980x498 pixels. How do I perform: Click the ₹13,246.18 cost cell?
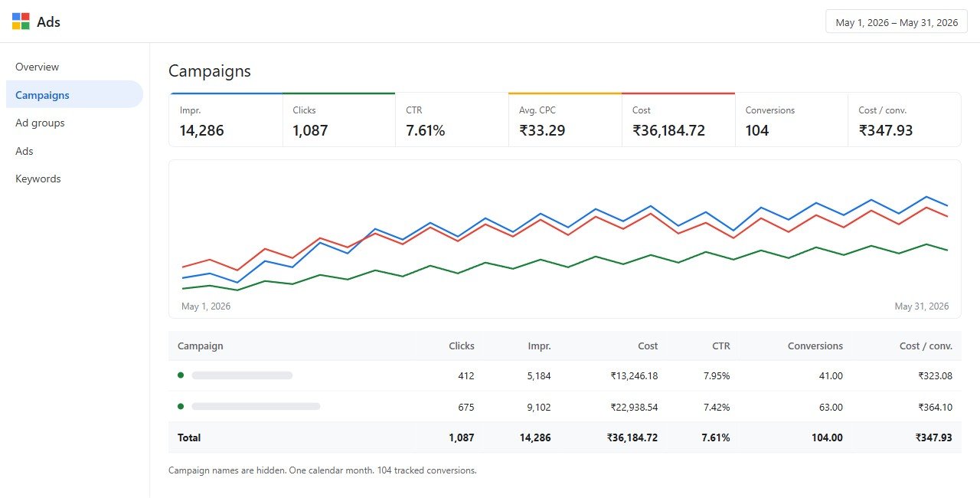(x=634, y=376)
